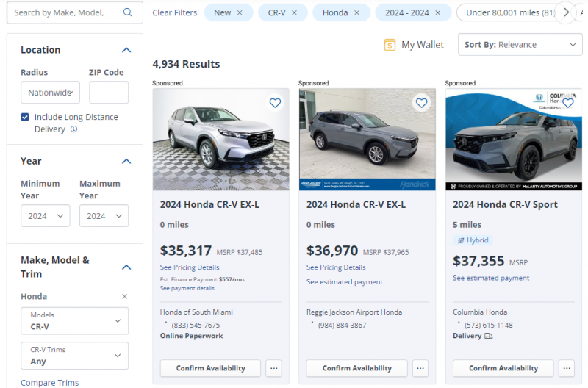Collapse the Year filter section

click(126, 161)
